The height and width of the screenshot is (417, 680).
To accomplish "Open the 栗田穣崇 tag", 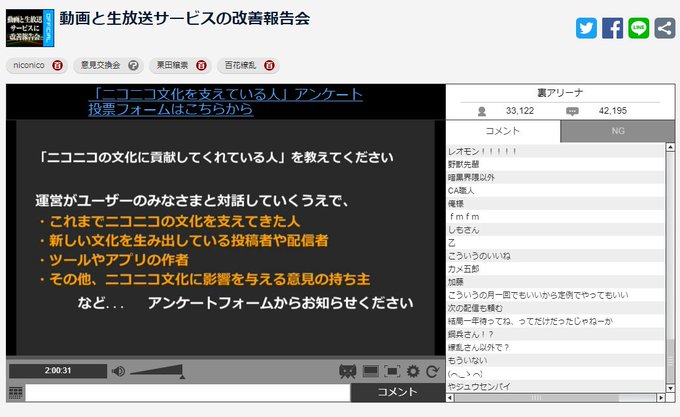I will point(172,65).
